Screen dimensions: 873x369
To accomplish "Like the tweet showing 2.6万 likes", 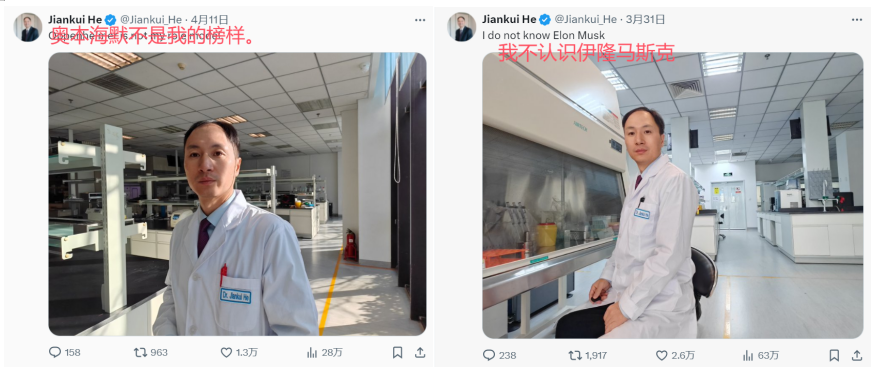I will coord(675,355).
